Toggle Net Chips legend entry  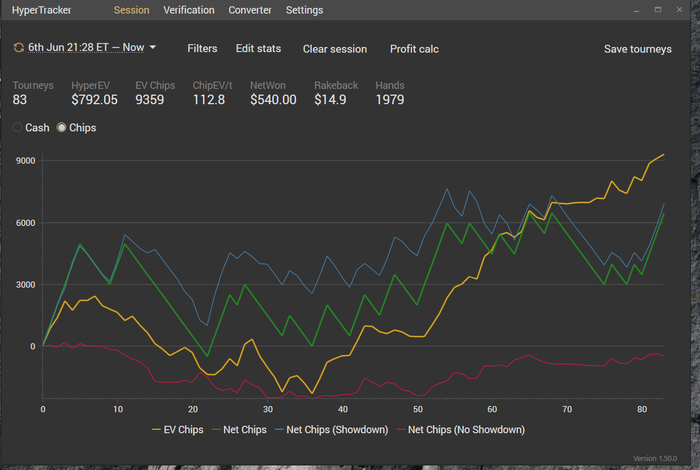[x=239, y=429]
